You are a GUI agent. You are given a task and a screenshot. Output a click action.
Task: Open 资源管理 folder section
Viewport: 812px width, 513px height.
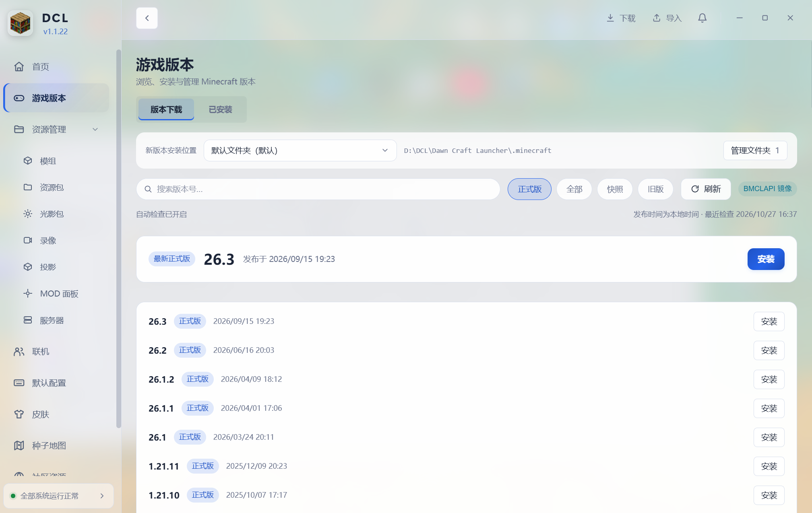tap(56, 130)
